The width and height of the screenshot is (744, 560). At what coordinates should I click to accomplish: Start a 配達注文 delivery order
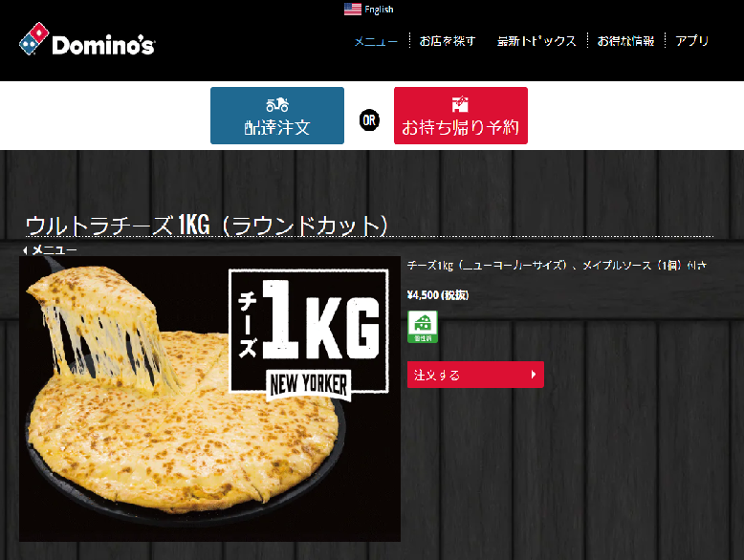pyautogui.click(x=277, y=116)
